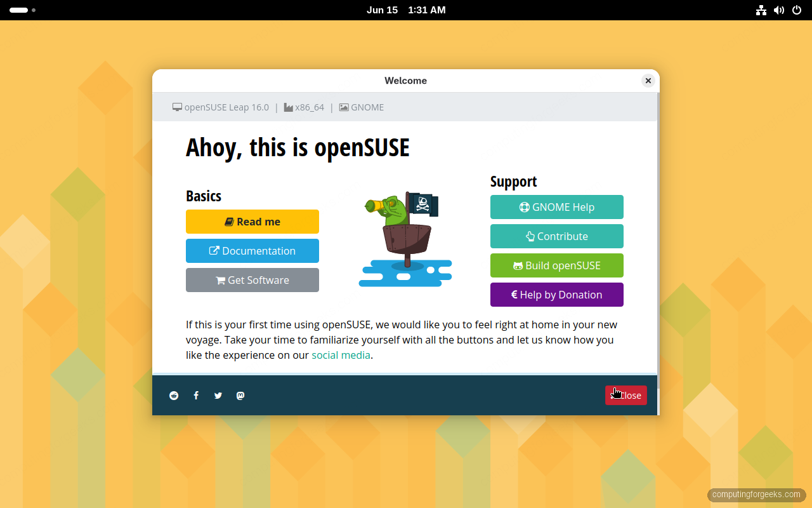Image resolution: width=812 pixels, height=508 pixels.
Task: Click the red Close button
Action: (x=626, y=395)
